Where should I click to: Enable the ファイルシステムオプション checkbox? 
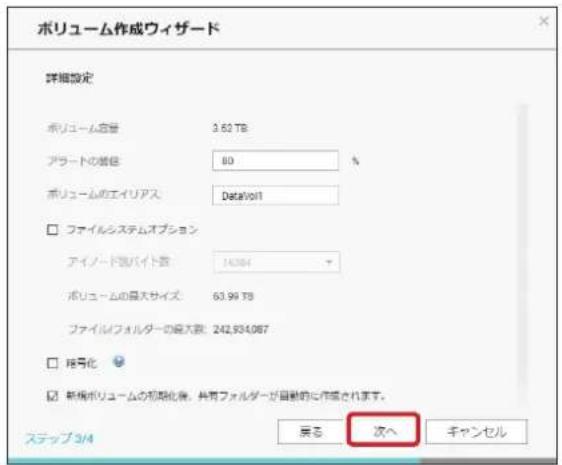click(52, 229)
